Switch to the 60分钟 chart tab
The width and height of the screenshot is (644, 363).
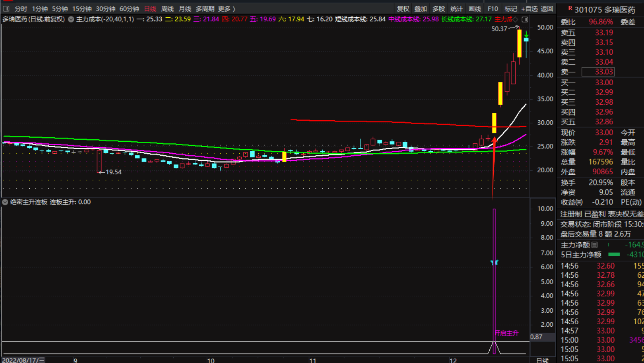click(129, 9)
